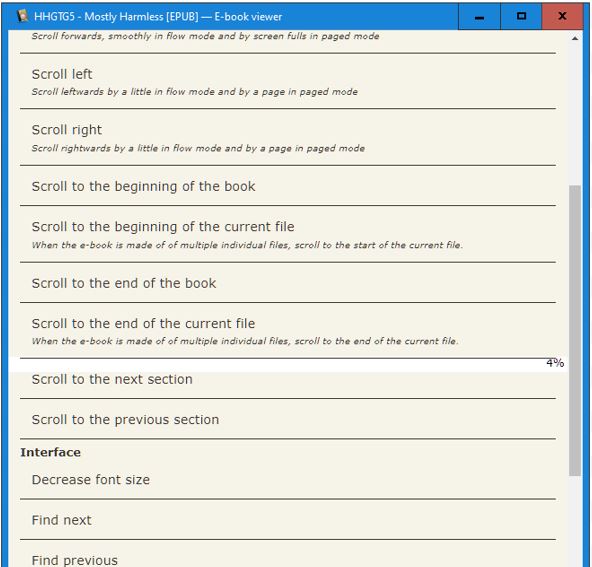Click the 4% reading progress indicator
Screen dimensions: 592x567
point(555,363)
